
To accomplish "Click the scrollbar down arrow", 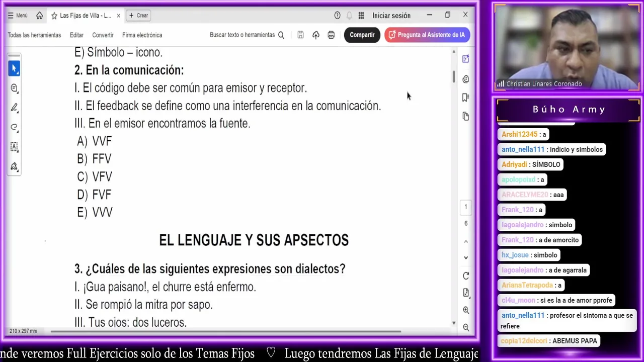I will [x=454, y=323].
